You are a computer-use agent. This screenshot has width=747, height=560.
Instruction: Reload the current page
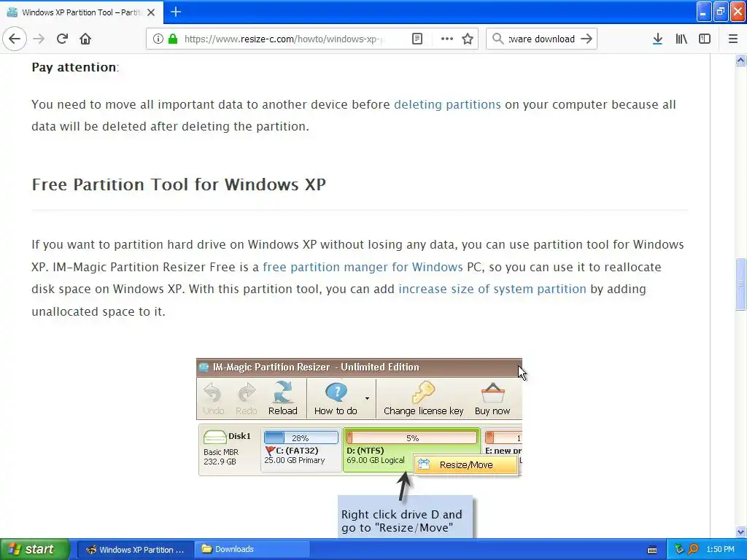(x=62, y=39)
